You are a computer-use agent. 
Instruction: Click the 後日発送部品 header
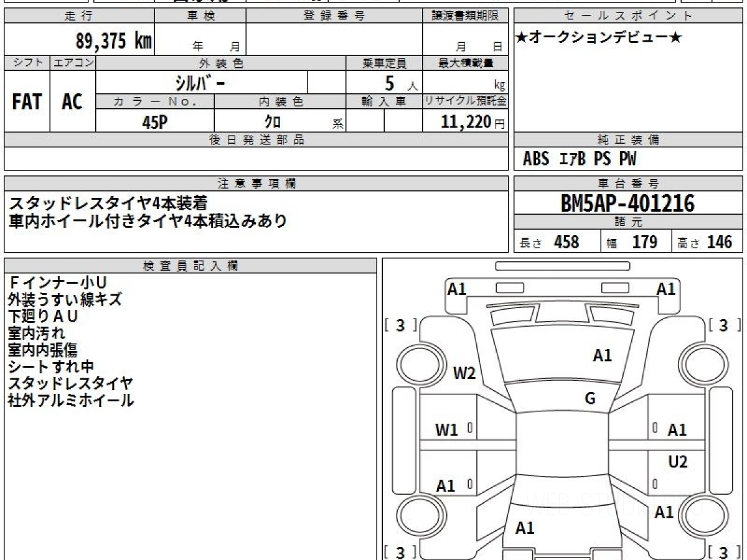pyautogui.click(x=256, y=140)
